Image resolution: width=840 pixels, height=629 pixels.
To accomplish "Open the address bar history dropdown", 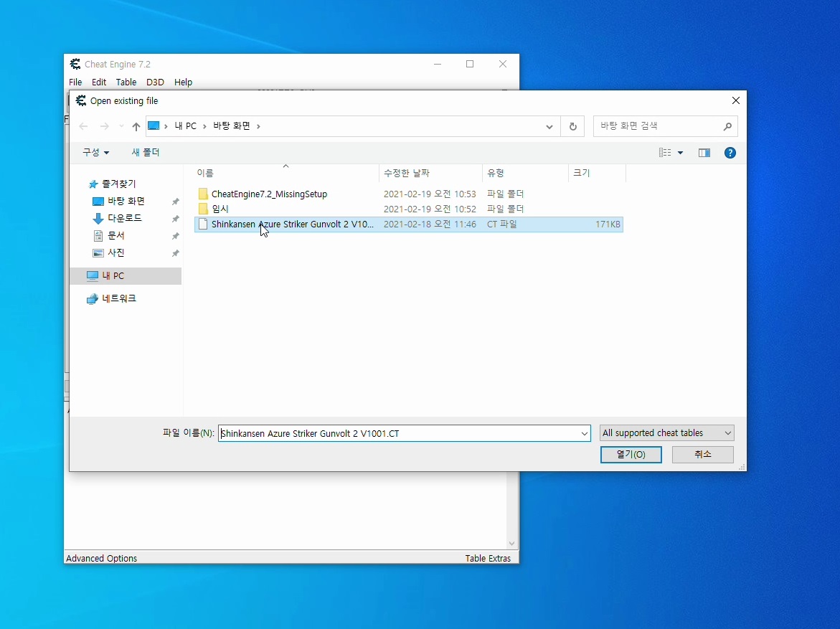I will point(549,126).
